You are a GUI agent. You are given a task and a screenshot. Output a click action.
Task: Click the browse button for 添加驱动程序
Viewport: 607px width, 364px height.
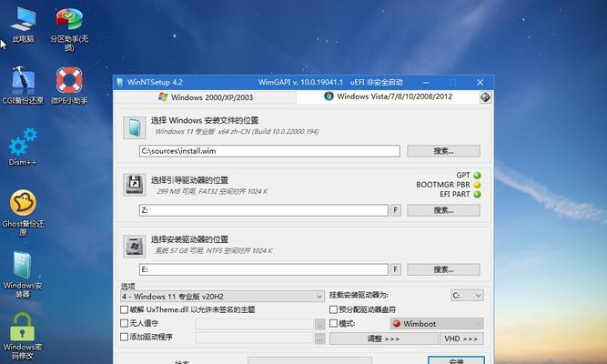pos(319,339)
